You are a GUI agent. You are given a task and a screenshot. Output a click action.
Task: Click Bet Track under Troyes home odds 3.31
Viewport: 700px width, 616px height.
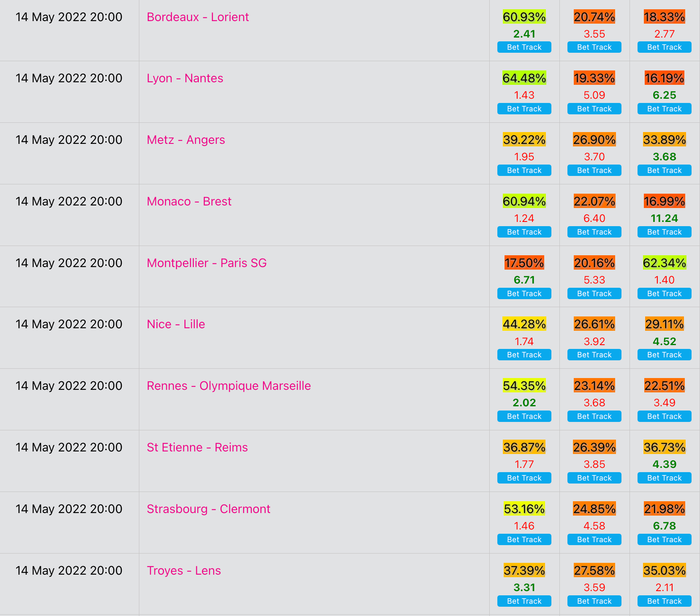(x=524, y=601)
